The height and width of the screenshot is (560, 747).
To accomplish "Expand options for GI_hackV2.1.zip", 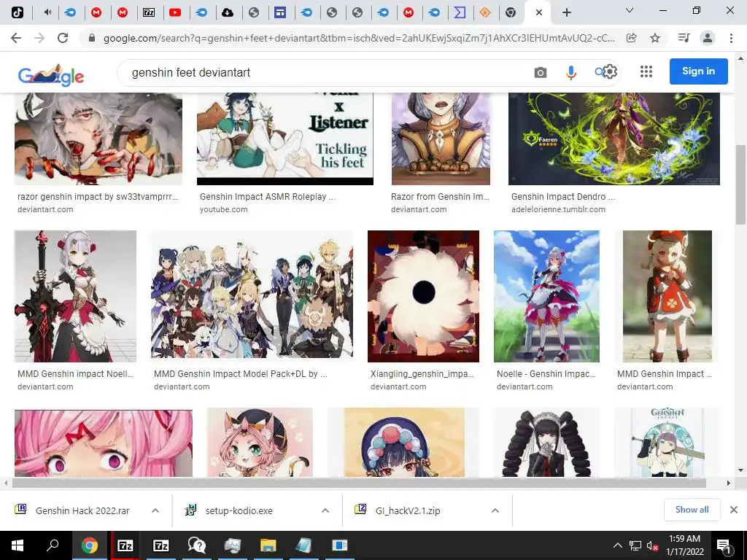I will tap(495, 510).
